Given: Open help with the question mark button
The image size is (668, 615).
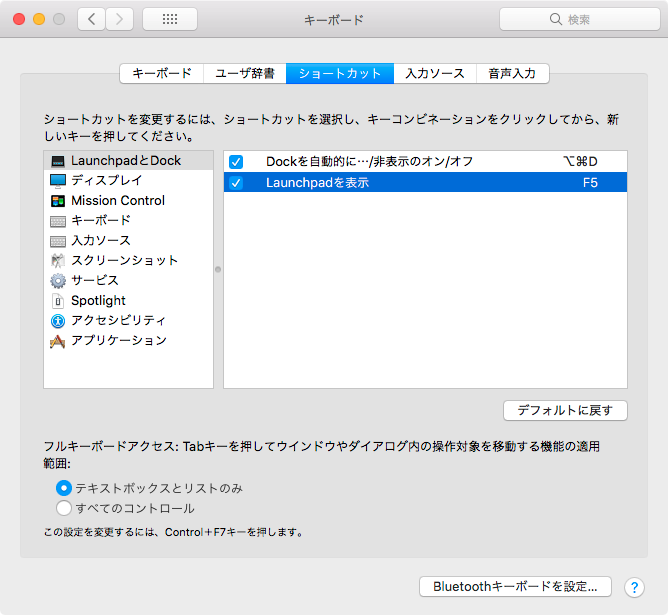Looking at the screenshot, I should [x=633, y=587].
